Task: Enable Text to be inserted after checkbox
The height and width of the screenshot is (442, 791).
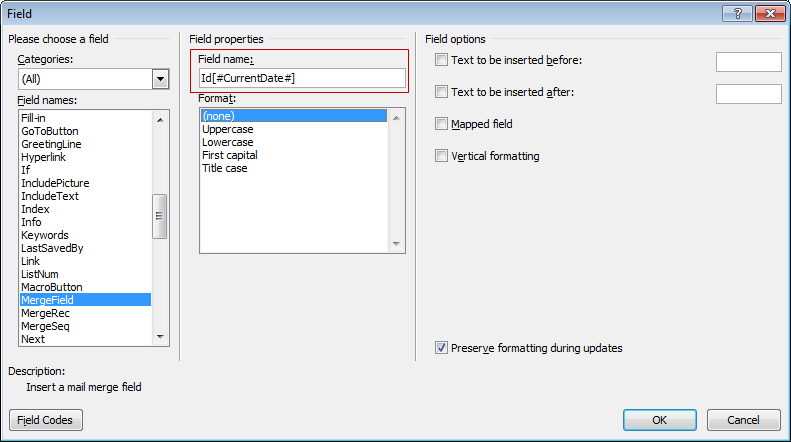Action: 442,93
